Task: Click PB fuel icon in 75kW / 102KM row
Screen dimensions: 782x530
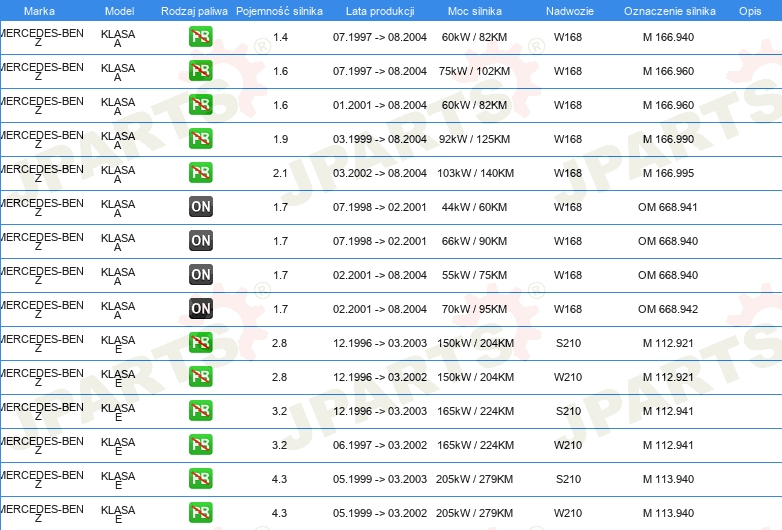Action: (x=200, y=71)
